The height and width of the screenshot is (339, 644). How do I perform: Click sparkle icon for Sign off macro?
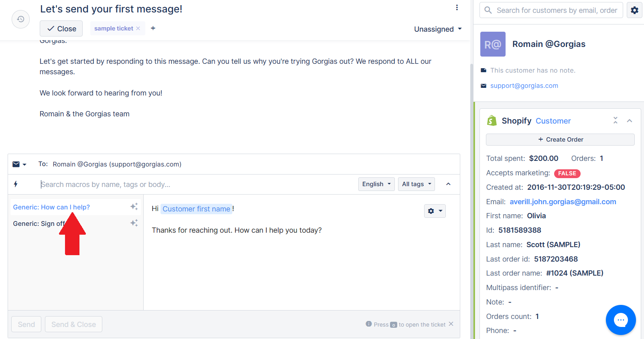pos(134,223)
